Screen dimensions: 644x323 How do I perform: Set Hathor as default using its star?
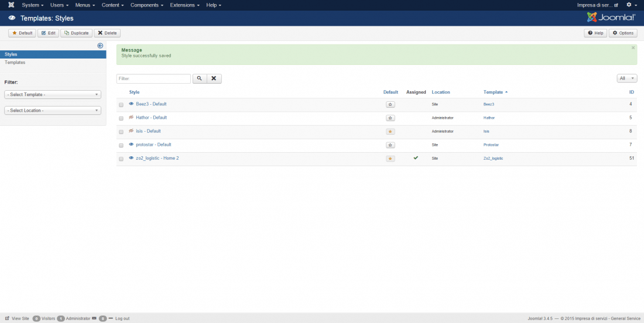390,118
